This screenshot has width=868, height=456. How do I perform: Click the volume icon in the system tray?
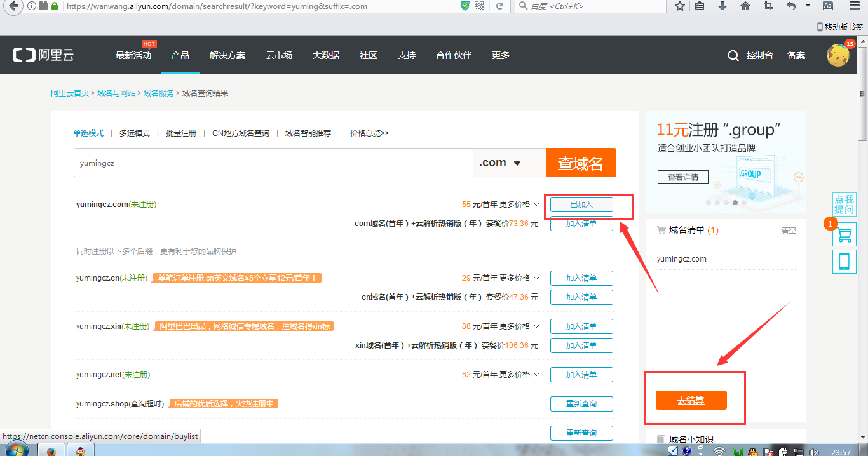pyautogui.click(x=815, y=452)
